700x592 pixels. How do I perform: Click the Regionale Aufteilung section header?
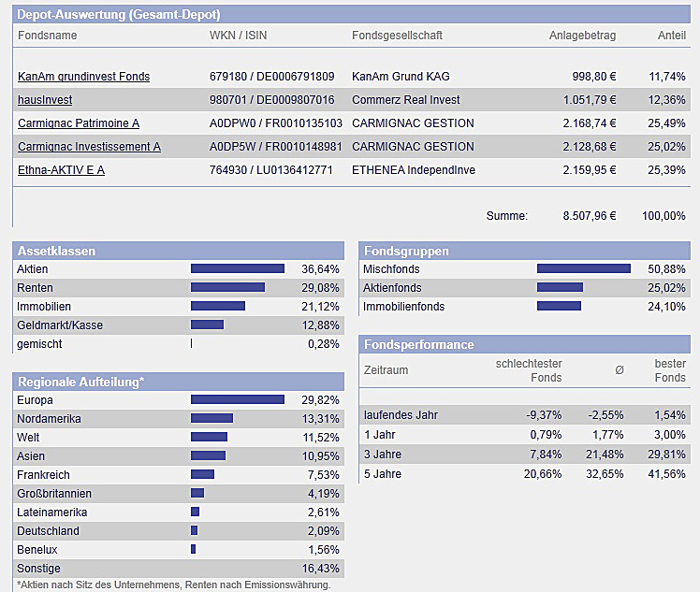click(80, 382)
